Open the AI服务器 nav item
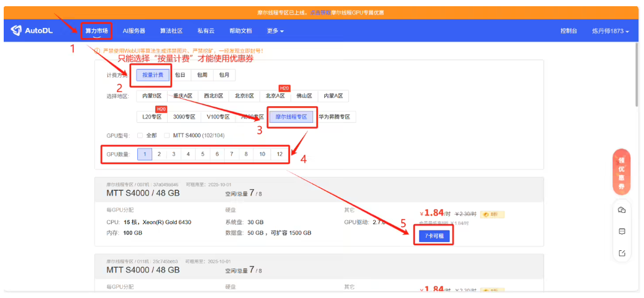Screen dimensions: 644x298 click(134, 31)
